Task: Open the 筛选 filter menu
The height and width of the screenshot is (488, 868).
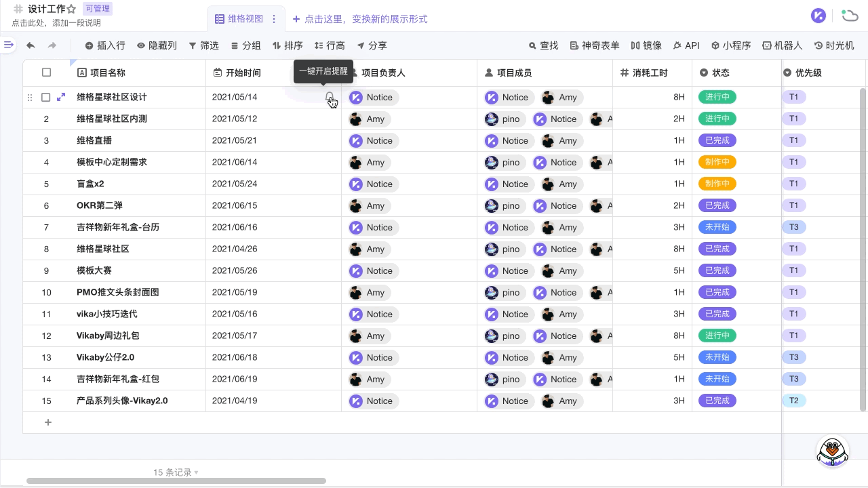Action: (x=203, y=45)
